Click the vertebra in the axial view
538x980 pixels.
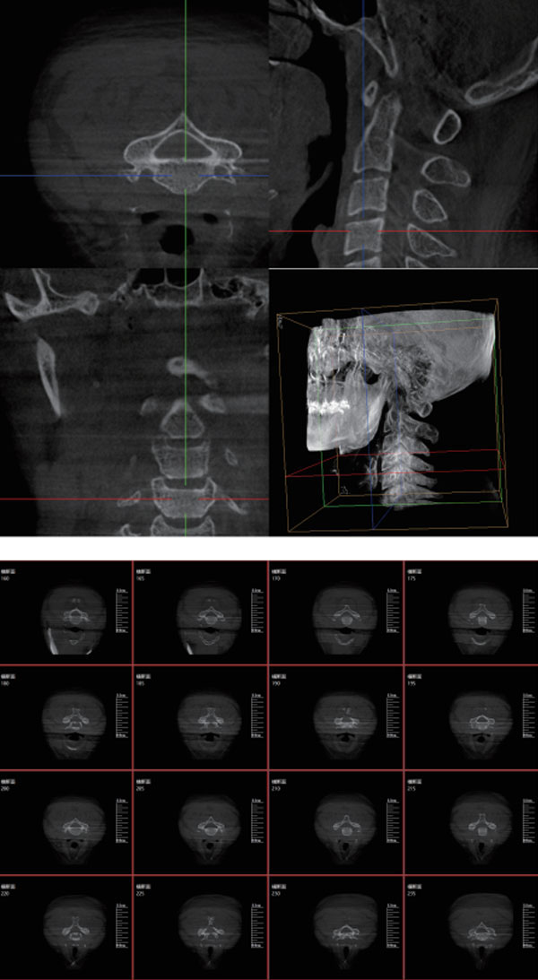pos(184,154)
